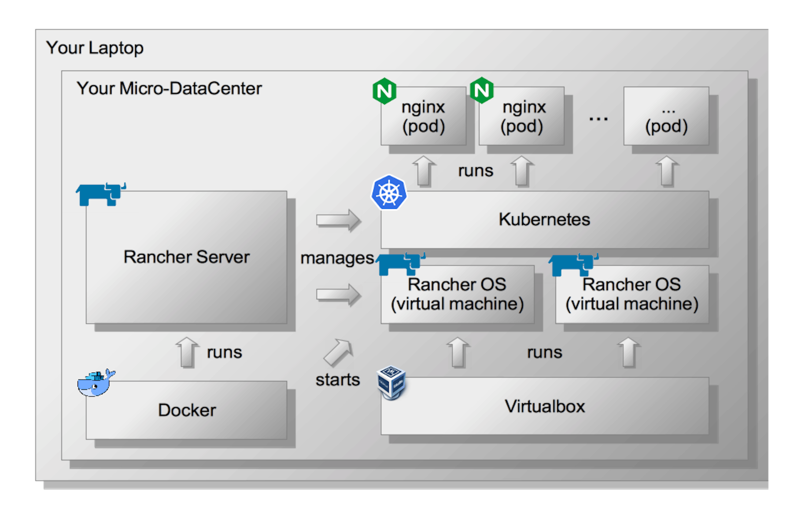Click the 'starts' label

click(x=338, y=380)
